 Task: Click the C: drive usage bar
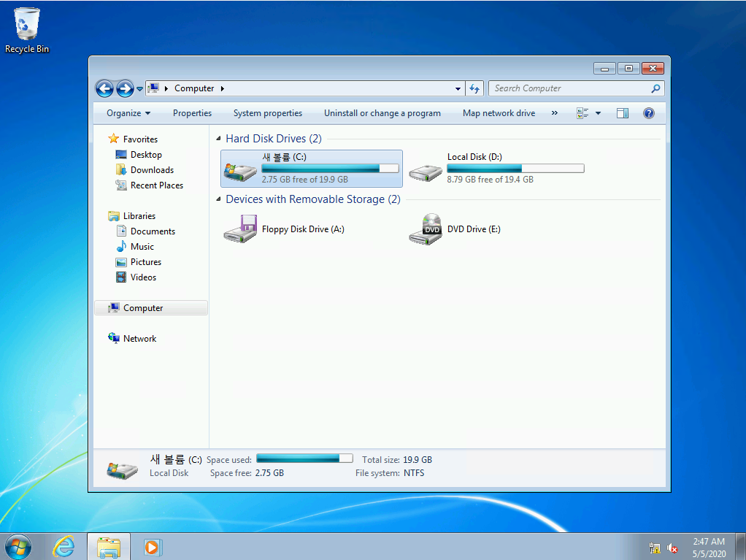(x=330, y=169)
